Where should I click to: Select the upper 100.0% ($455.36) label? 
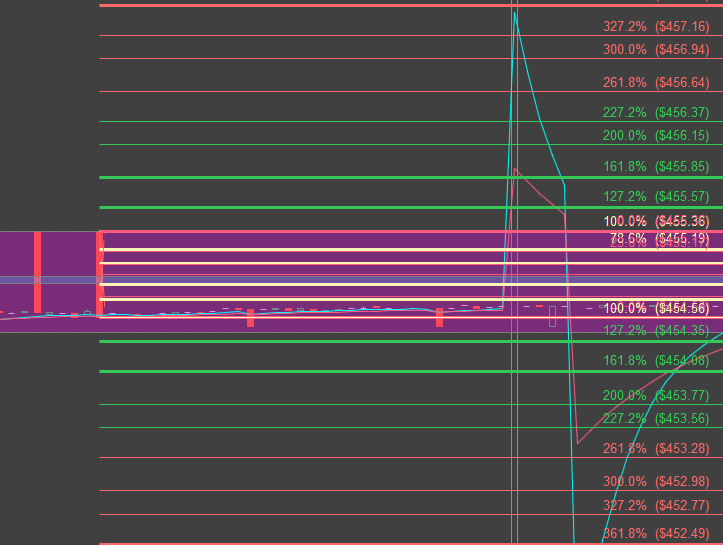656,221
